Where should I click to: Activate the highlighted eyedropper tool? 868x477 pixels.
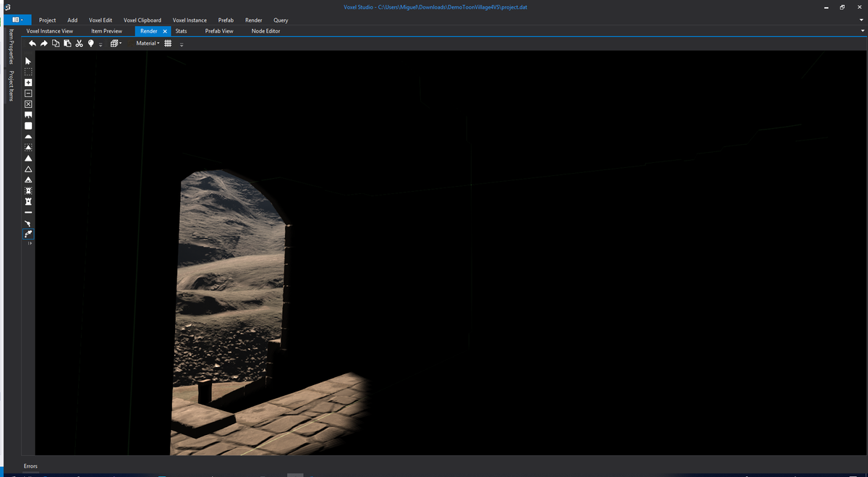point(28,234)
